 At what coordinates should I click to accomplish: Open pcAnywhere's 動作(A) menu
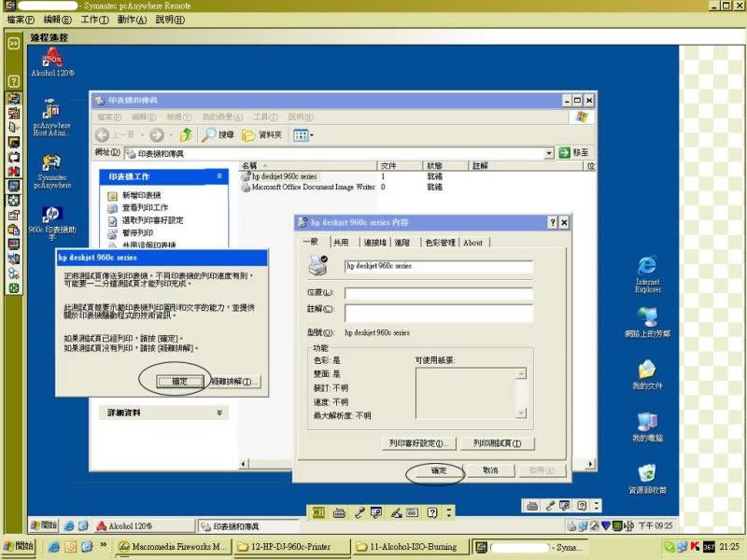[x=132, y=20]
